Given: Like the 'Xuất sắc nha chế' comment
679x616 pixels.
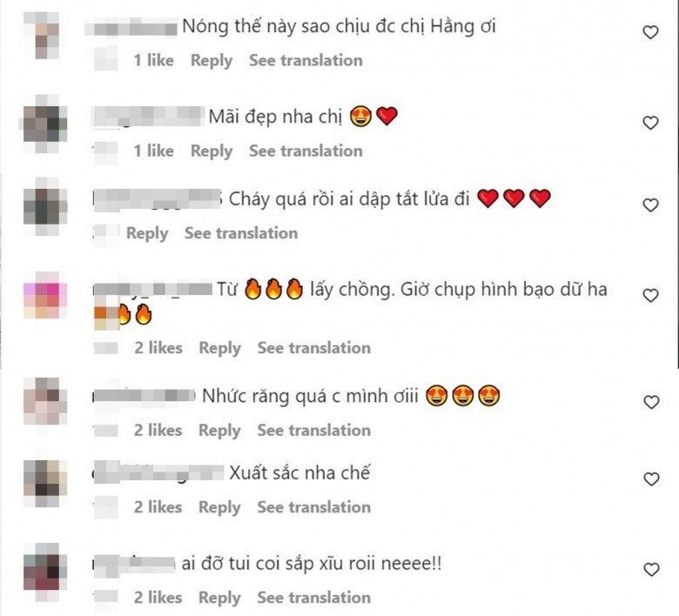Looking at the screenshot, I should pos(651,479).
